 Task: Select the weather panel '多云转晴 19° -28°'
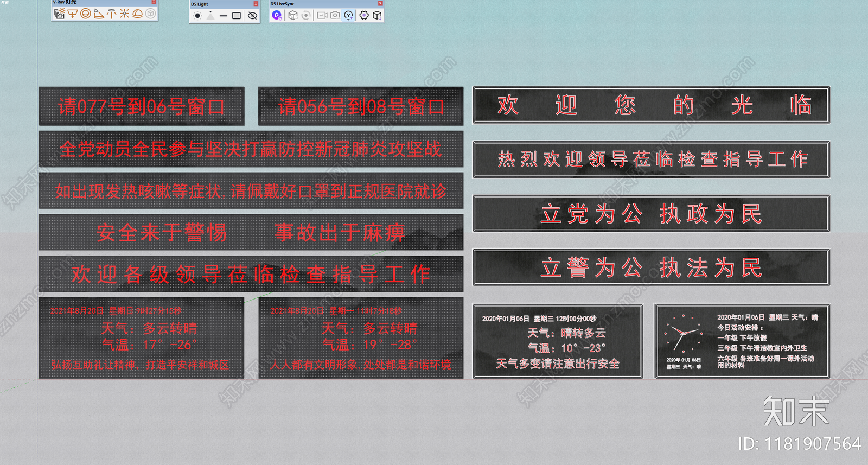361,337
